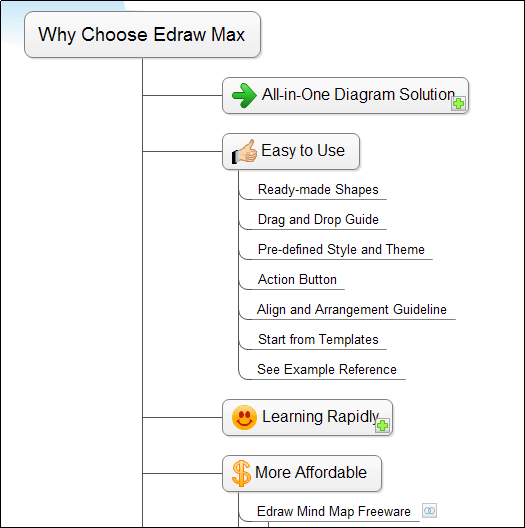Screen dimensions: 525x528
Task: Select the Learning Rapidly topic text
Action: coord(321,417)
